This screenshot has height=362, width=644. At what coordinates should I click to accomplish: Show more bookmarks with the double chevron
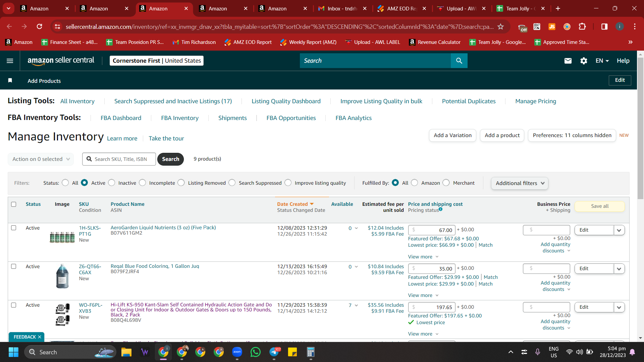point(631,42)
